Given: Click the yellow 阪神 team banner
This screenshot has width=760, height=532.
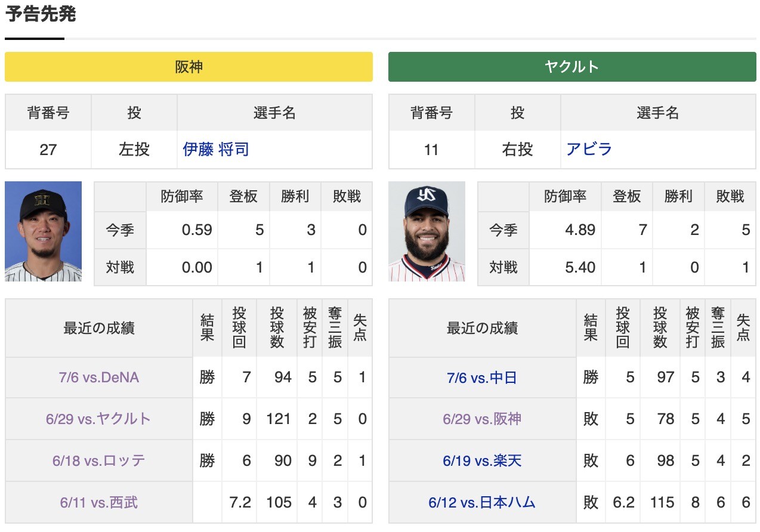Looking at the screenshot, I should 189,67.
